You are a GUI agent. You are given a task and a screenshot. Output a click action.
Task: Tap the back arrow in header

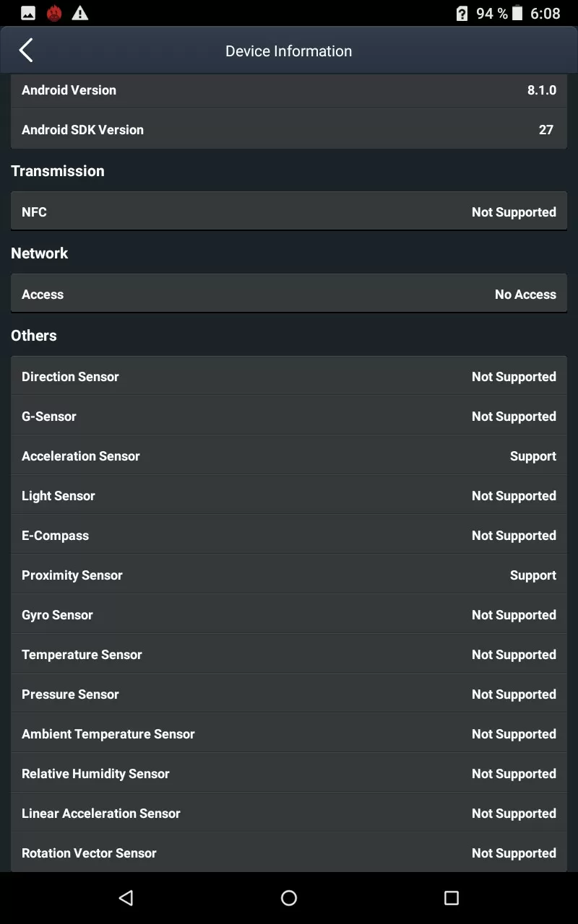tap(26, 51)
